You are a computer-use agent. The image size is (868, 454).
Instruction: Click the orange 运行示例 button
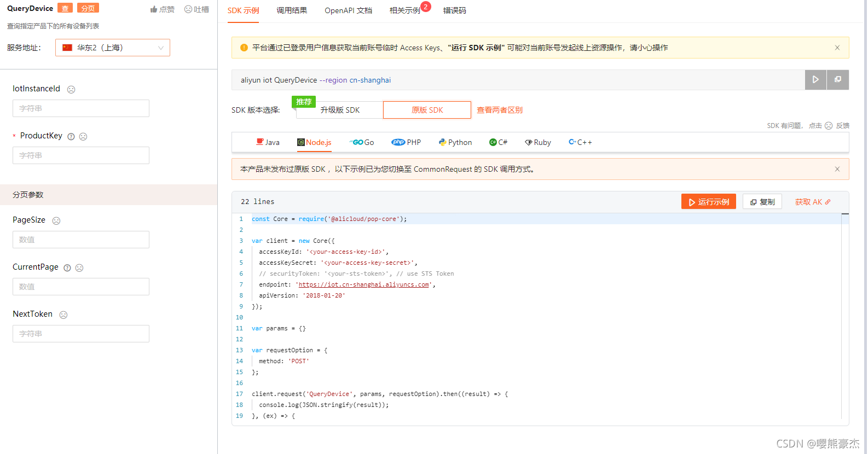tap(709, 202)
